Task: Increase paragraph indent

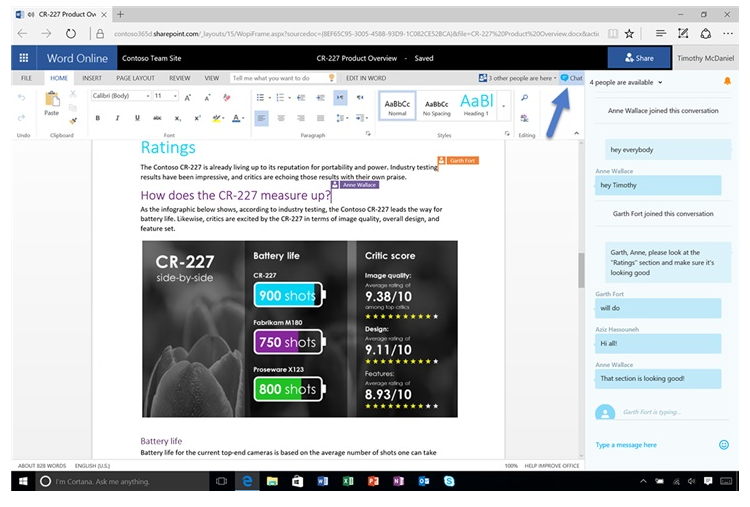Action: tap(320, 98)
